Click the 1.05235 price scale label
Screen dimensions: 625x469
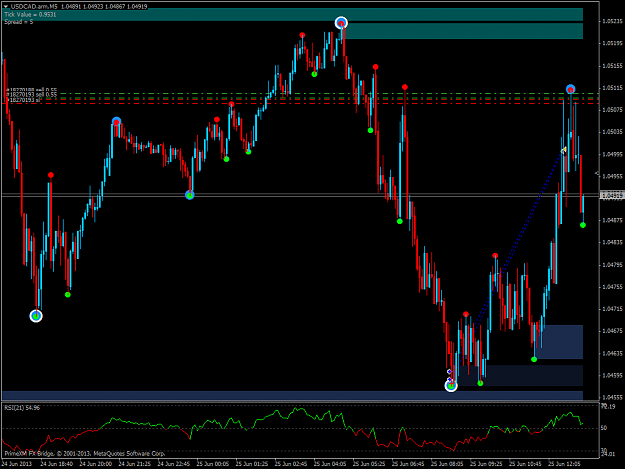[x=613, y=21]
